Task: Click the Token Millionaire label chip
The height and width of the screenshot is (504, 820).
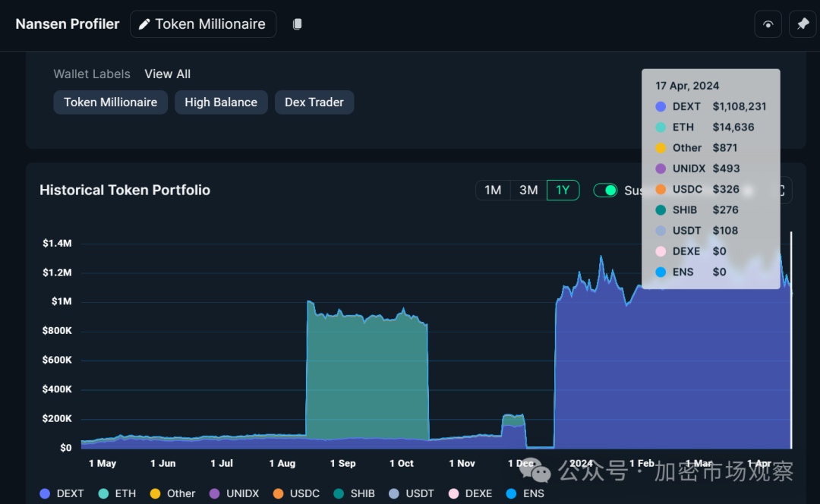Action: tap(110, 102)
